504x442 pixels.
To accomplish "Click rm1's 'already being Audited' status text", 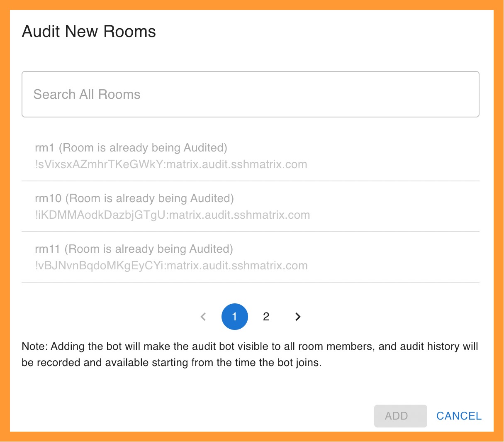I will 143,148.
